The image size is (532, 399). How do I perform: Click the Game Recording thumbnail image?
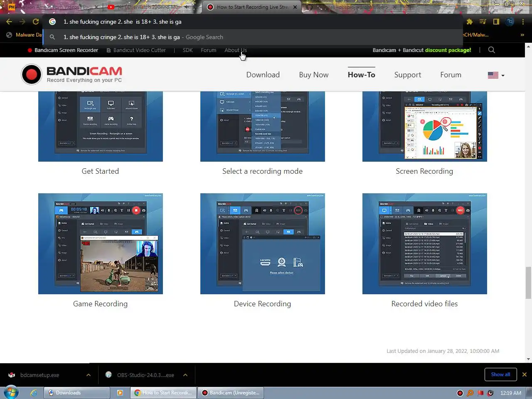coord(101,244)
